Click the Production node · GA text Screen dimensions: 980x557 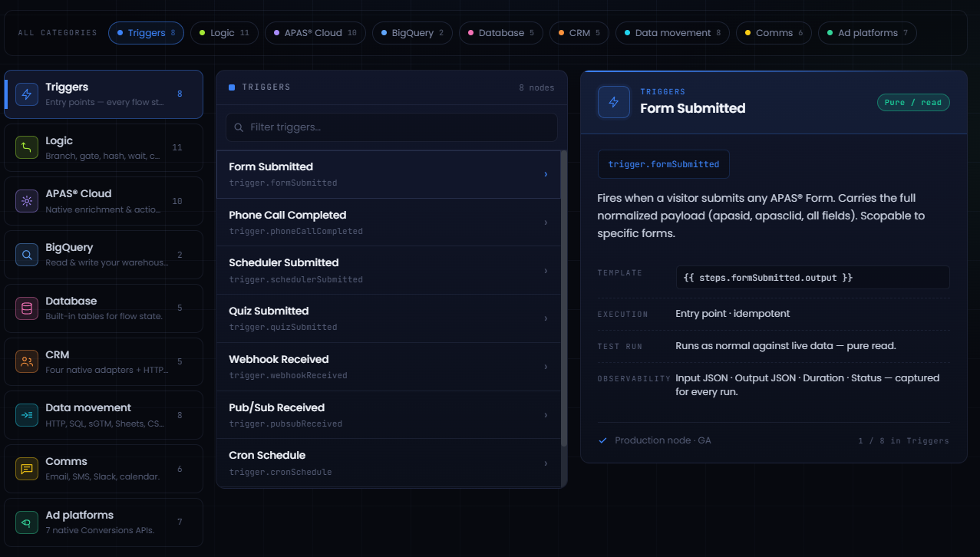pyautogui.click(x=663, y=440)
